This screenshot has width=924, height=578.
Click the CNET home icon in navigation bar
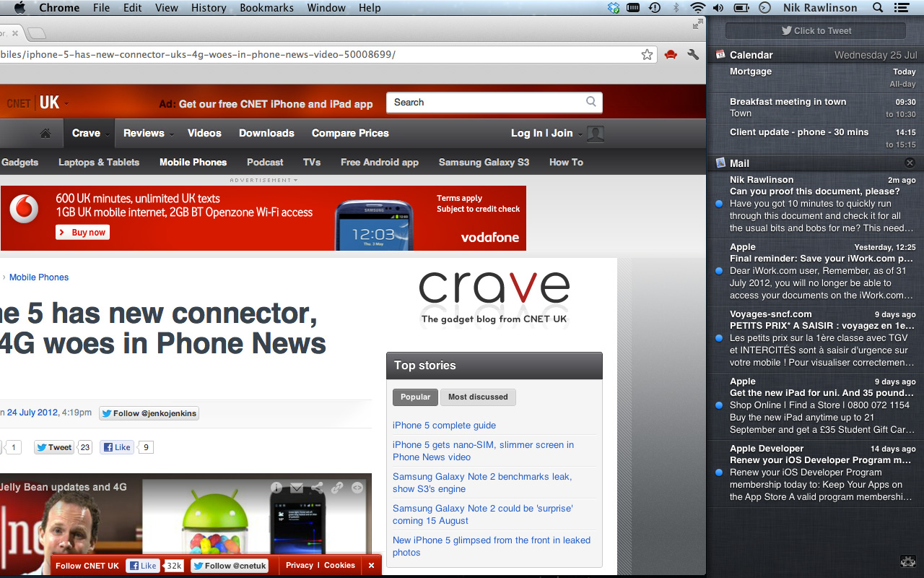point(45,133)
